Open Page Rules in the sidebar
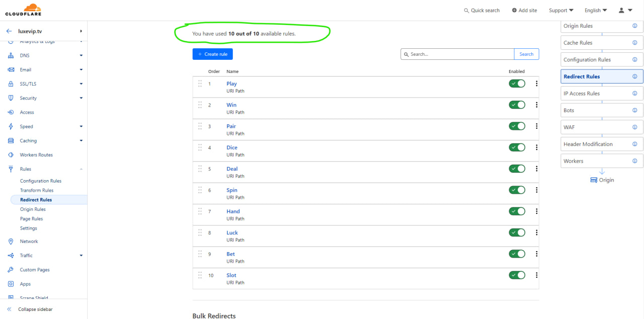644x319 pixels. 31,219
